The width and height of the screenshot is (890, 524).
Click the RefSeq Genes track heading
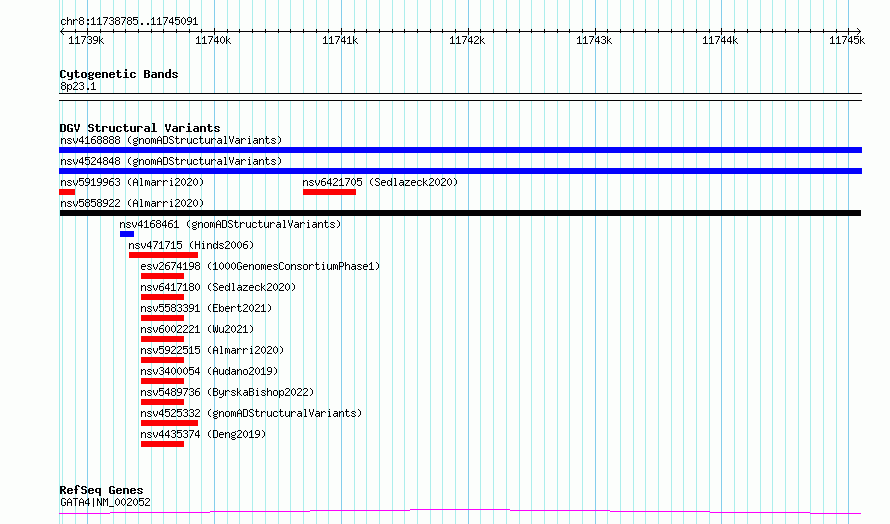tap(101, 490)
